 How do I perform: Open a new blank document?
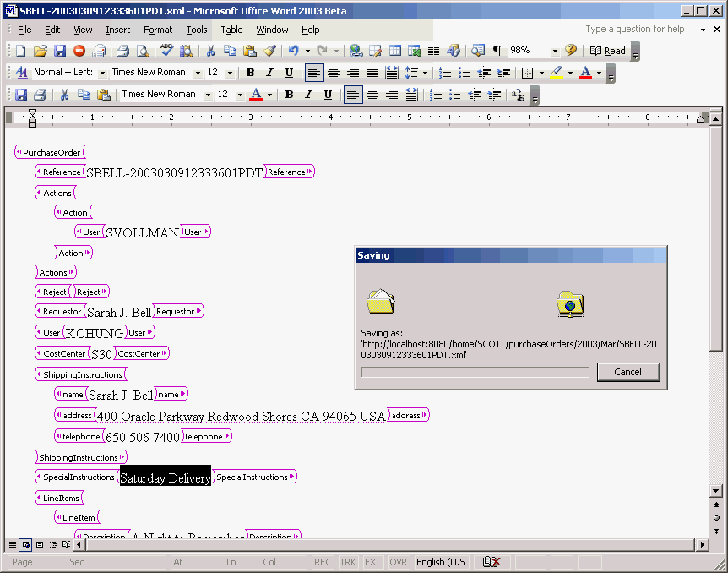pyautogui.click(x=19, y=50)
